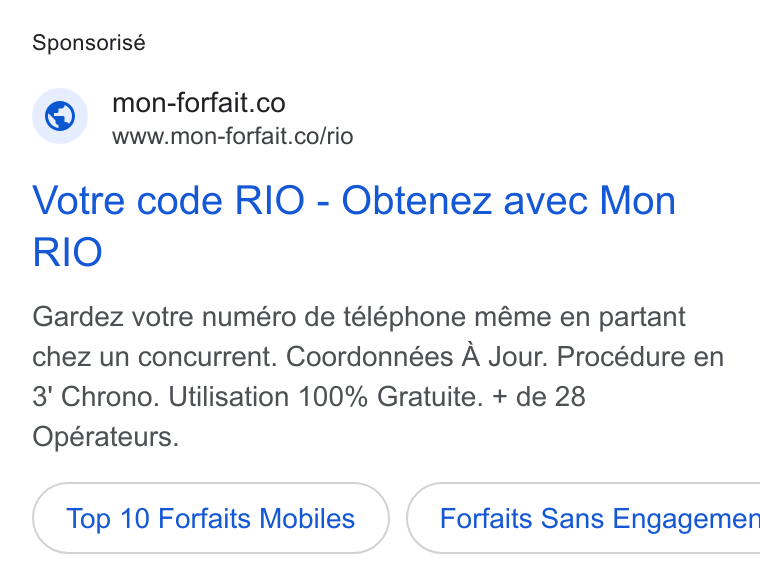This screenshot has width=760, height=586.
Task: Select the 'Top 10 Forfaits Mobiles' chip
Action: click(211, 518)
